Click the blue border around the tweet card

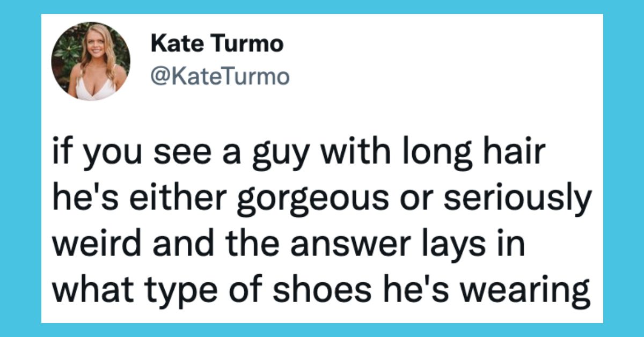click(x=322, y=7)
